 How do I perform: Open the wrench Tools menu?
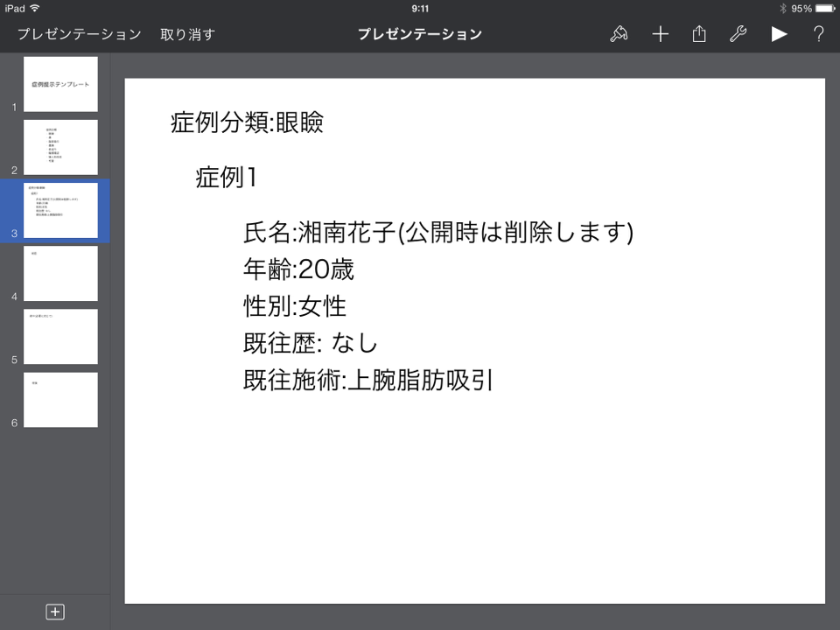pos(738,34)
